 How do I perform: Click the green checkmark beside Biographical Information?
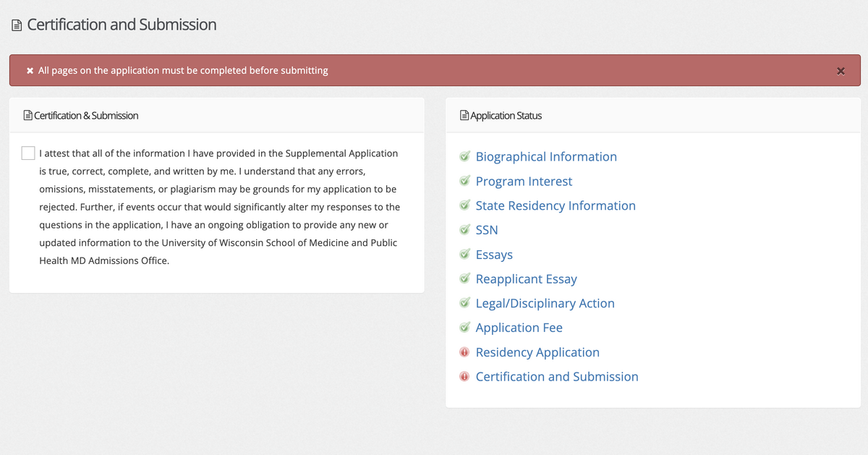[464, 157]
